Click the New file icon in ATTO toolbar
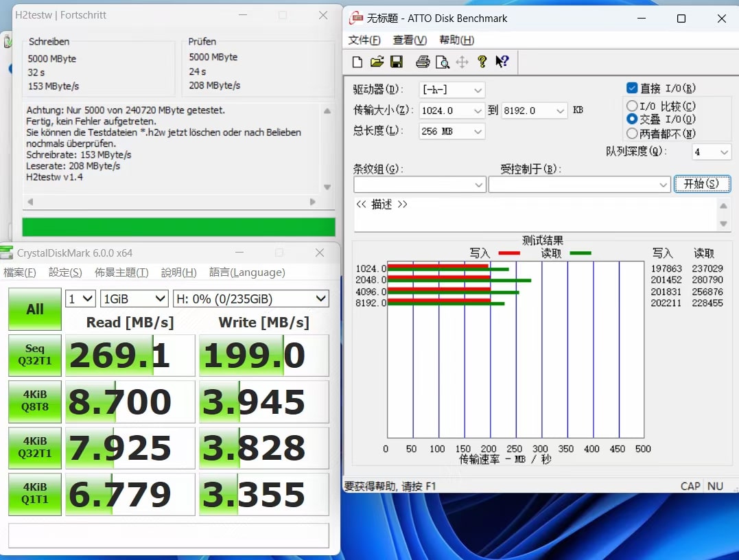This screenshot has width=739, height=560. pyautogui.click(x=357, y=62)
